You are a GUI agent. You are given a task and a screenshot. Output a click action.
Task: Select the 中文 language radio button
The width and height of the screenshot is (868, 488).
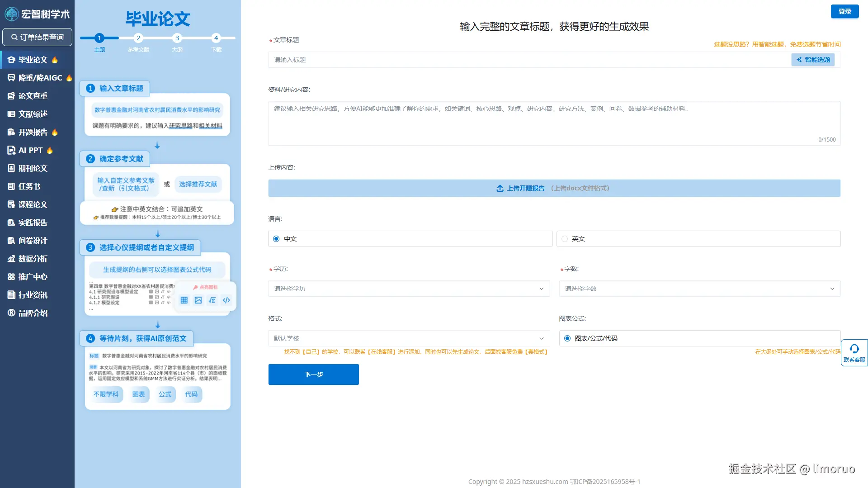[x=276, y=238]
